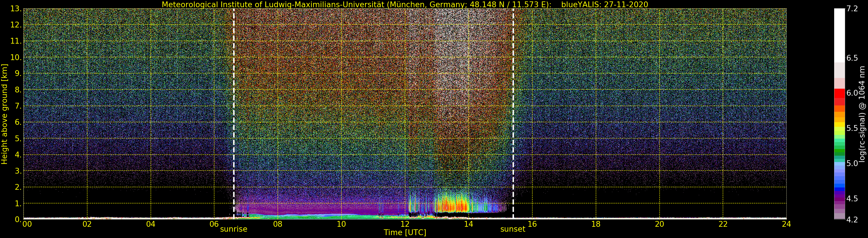Click the colorbar value 4.5
Image resolution: width=868 pixels, height=238 pixels.
852,199
